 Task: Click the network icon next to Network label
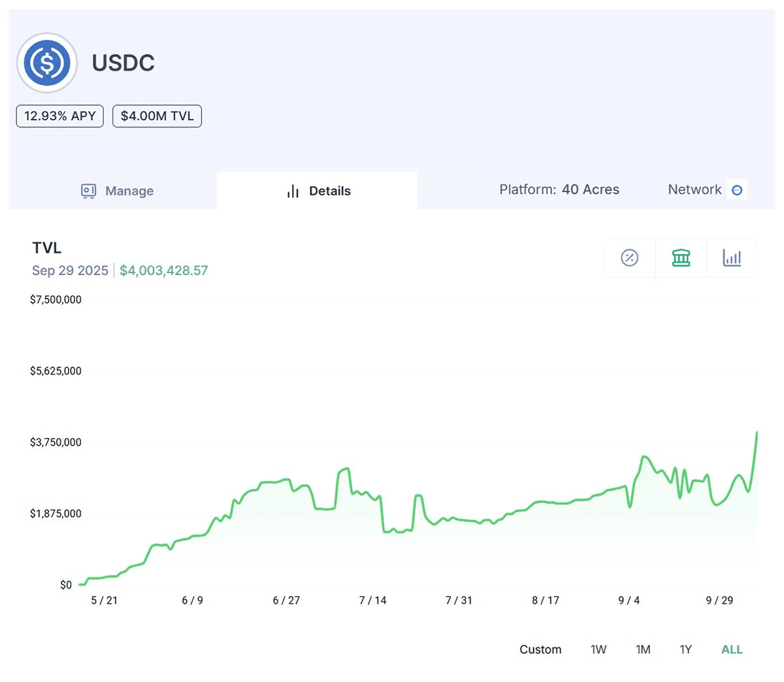(x=737, y=189)
